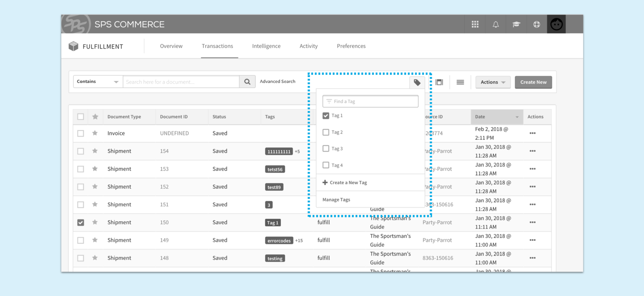Click the search magnifier button

247,82
